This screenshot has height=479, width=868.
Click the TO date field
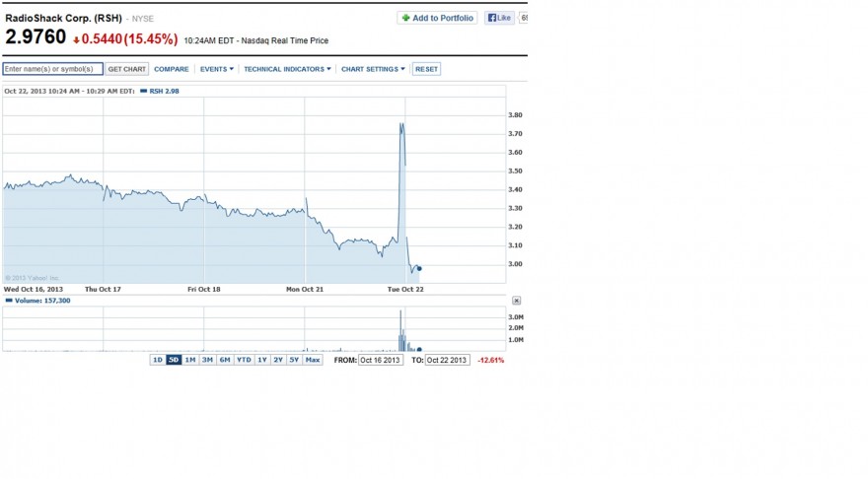click(x=447, y=360)
